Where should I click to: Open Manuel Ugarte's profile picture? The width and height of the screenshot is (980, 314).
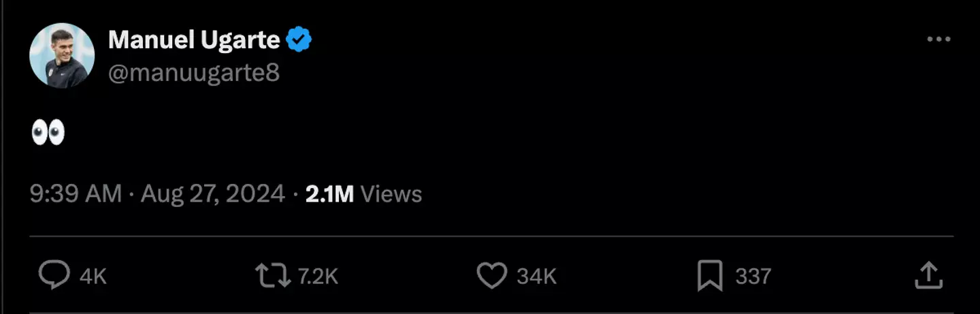point(62,56)
